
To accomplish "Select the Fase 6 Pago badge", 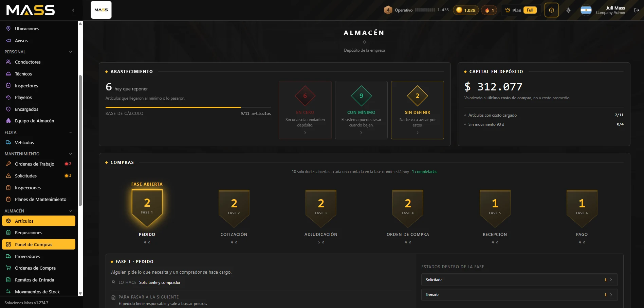I will tap(582, 208).
